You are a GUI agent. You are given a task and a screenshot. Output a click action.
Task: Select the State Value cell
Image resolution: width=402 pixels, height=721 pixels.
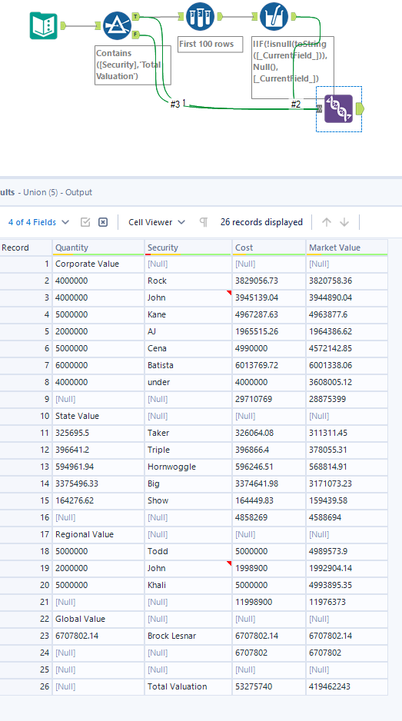coord(98,416)
